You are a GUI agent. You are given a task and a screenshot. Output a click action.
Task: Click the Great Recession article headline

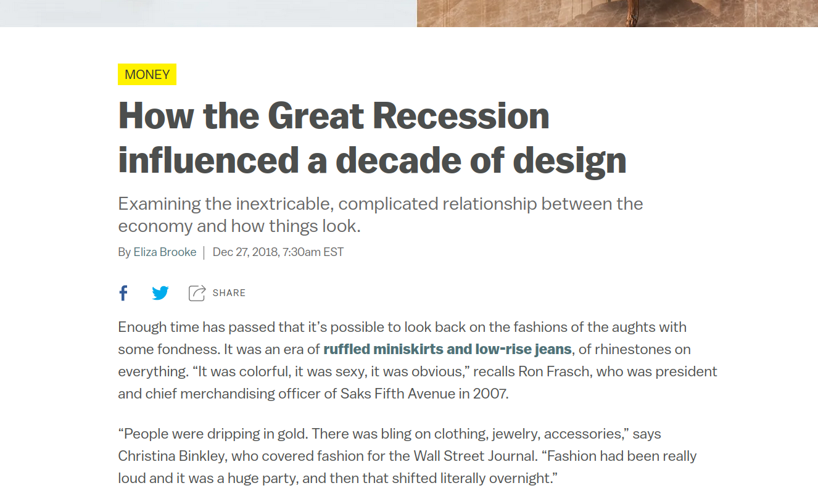pos(372,138)
